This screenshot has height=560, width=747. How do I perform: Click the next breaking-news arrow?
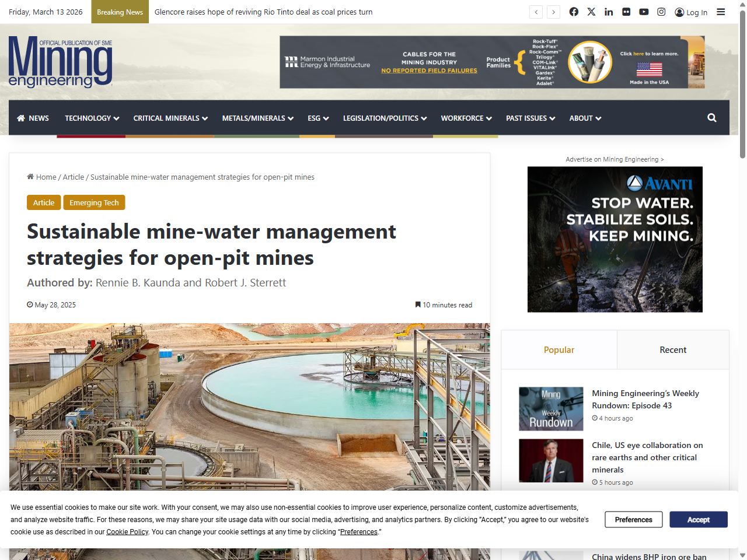point(553,12)
